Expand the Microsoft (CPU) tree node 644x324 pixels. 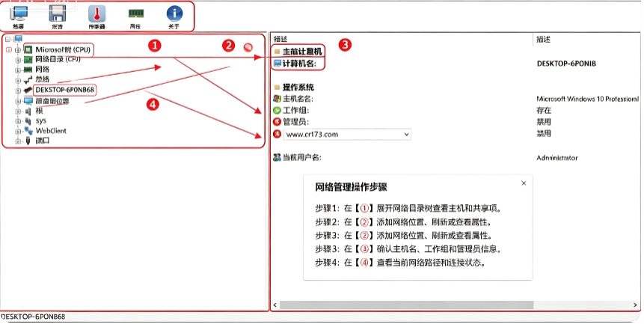point(18,49)
